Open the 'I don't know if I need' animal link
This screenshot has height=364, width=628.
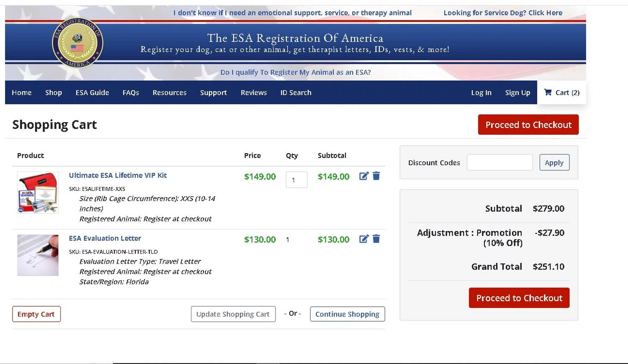(292, 13)
